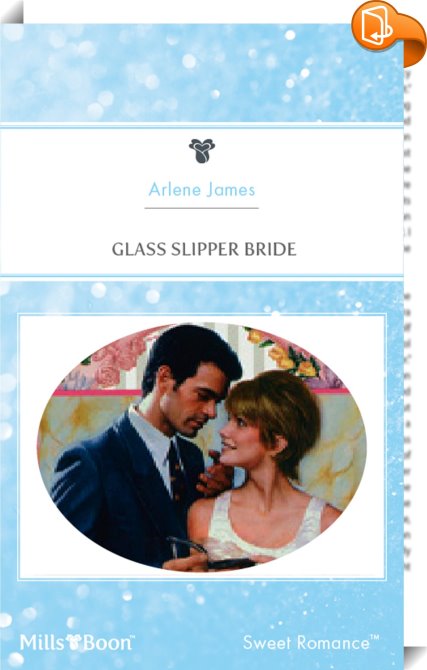The image size is (427, 670).
Task: Click the sparkly blue banner at the top
Action: point(202,73)
